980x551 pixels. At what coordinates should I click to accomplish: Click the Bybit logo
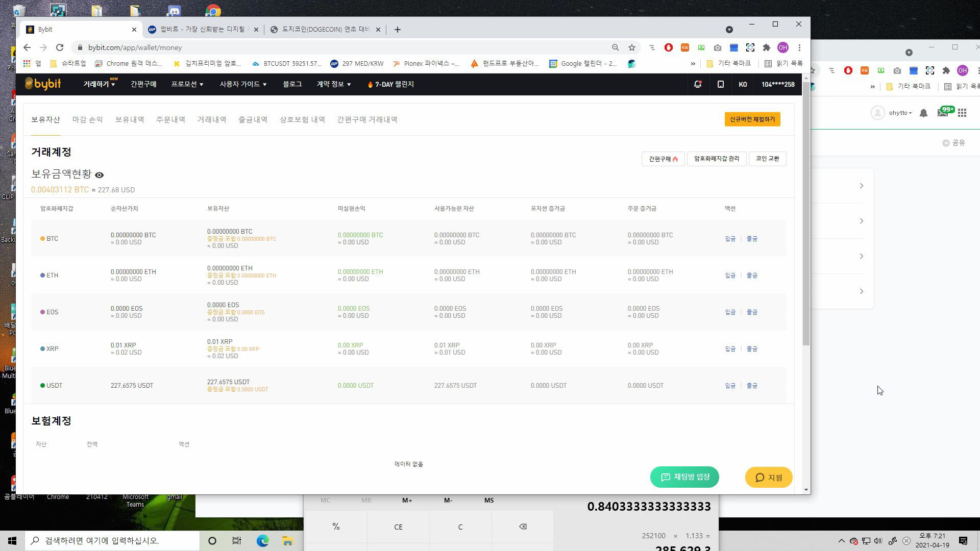[43, 84]
